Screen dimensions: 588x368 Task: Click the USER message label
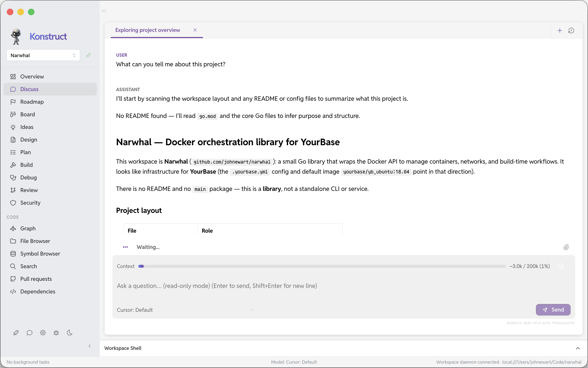coord(122,55)
